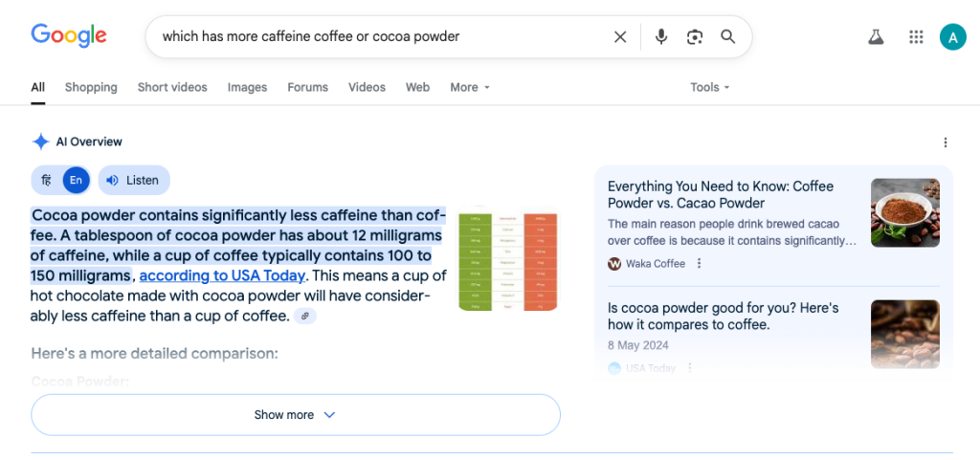980x460 pixels.
Task: Open the cocoa beans thumbnail image
Action: (905, 334)
